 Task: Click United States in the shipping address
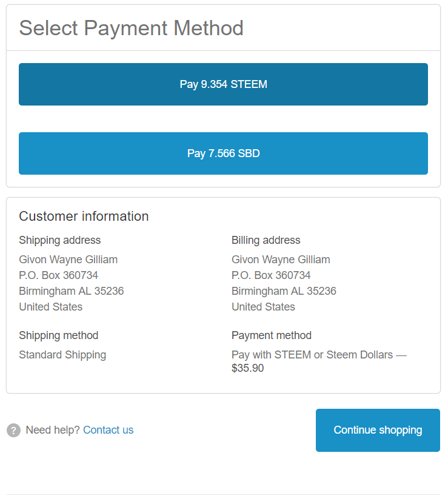(x=50, y=307)
